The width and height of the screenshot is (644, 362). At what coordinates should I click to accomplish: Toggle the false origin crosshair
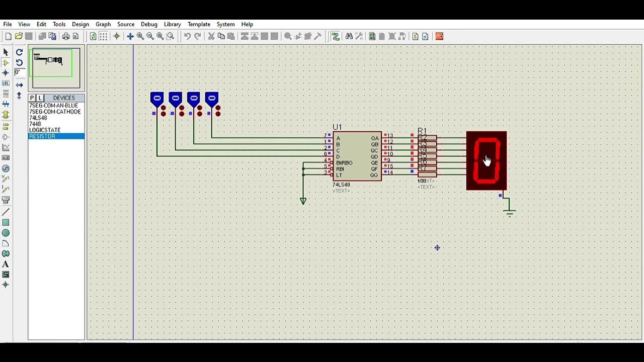(x=117, y=36)
